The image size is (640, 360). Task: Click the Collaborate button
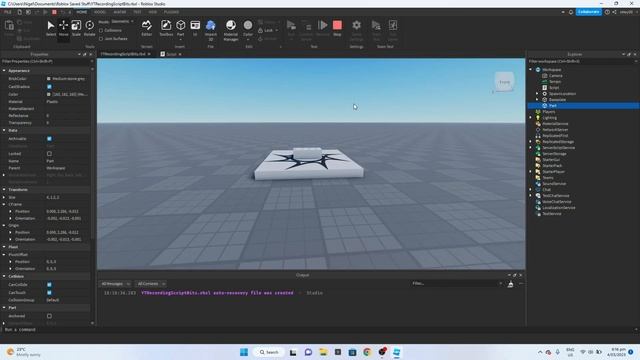(x=589, y=12)
